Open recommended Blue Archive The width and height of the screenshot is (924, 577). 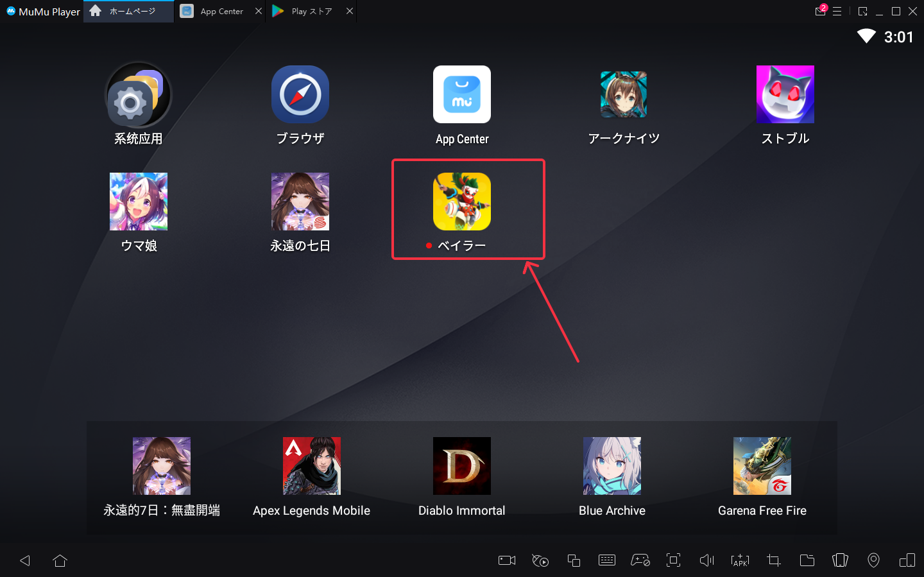coord(612,466)
